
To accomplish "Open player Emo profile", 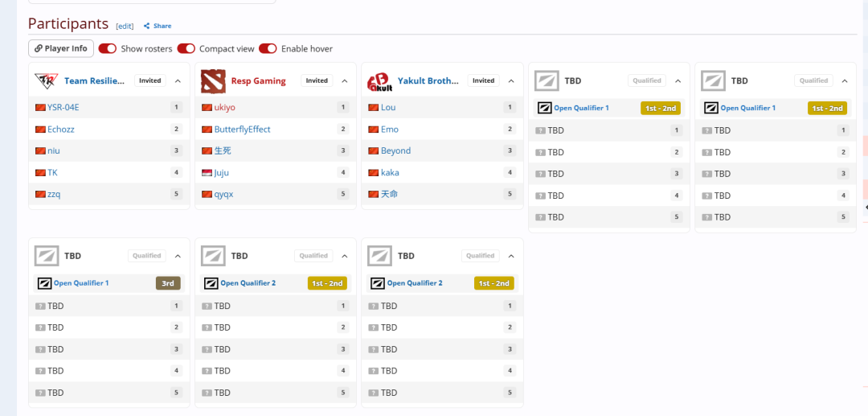I will [390, 129].
